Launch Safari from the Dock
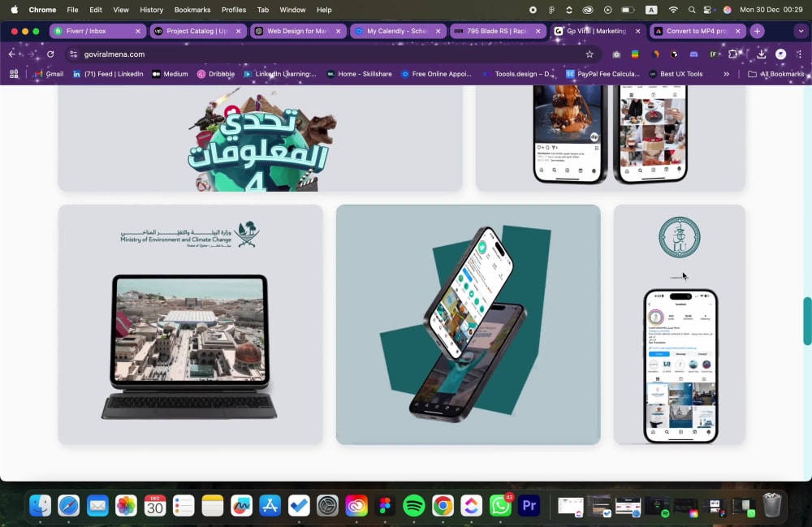This screenshot has height=527, width=812. pos(69,506)
